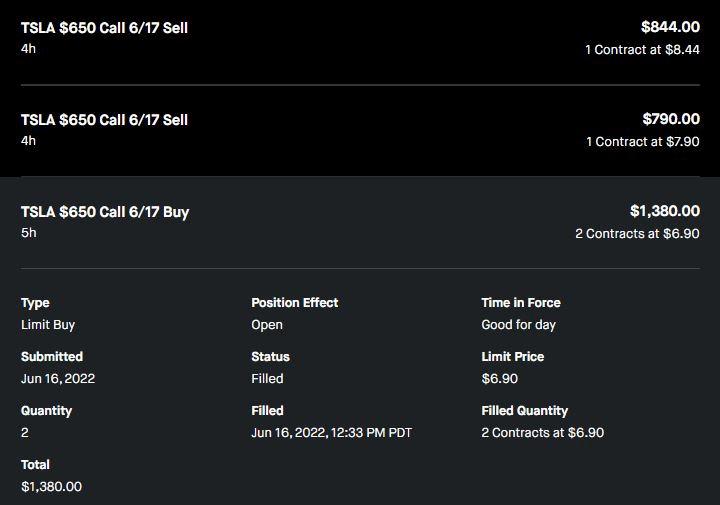This screenshot has height=505, width=720.
Task: Select the "1 Contract at $8.44" text
Action: click(x=642, y=50)
